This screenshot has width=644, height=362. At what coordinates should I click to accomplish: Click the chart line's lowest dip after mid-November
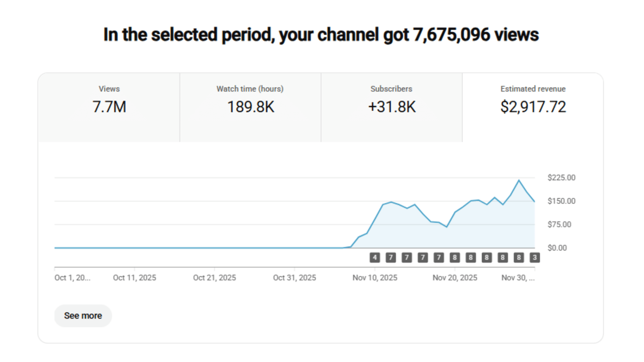tap(446, 227)
